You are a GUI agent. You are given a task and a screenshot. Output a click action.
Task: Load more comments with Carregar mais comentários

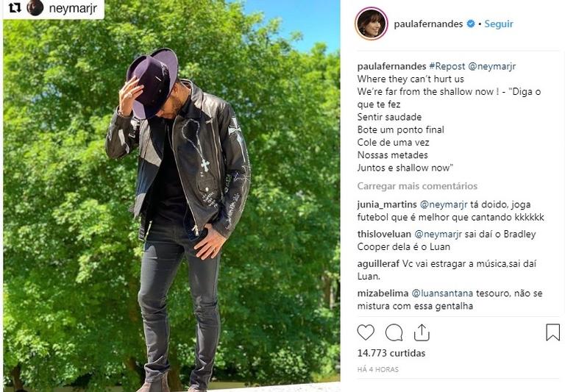click(417, 186)
